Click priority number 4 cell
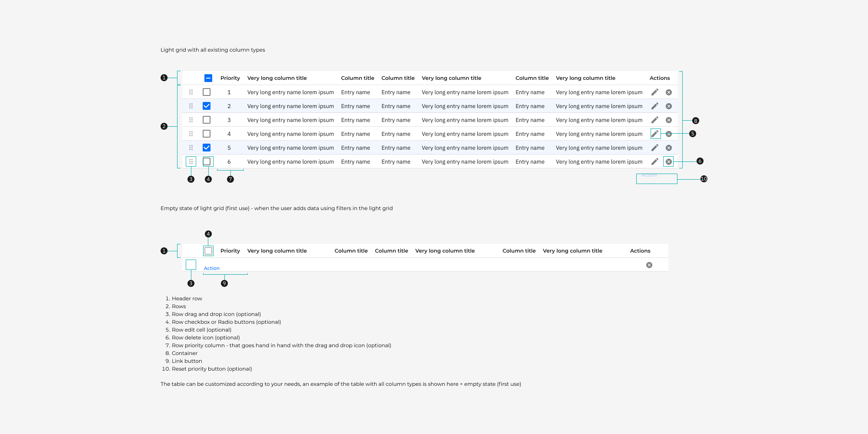868x434 pixels. coord(229,134)
